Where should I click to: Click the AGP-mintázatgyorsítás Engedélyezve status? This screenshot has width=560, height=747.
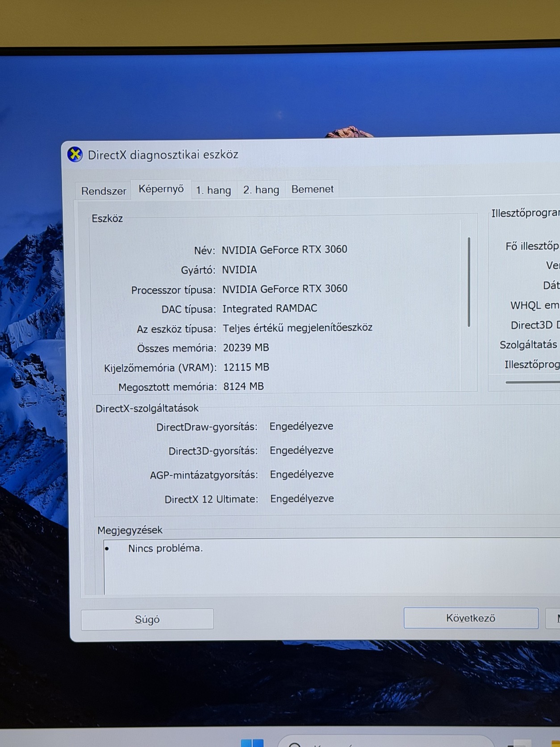tap(302, 474)
